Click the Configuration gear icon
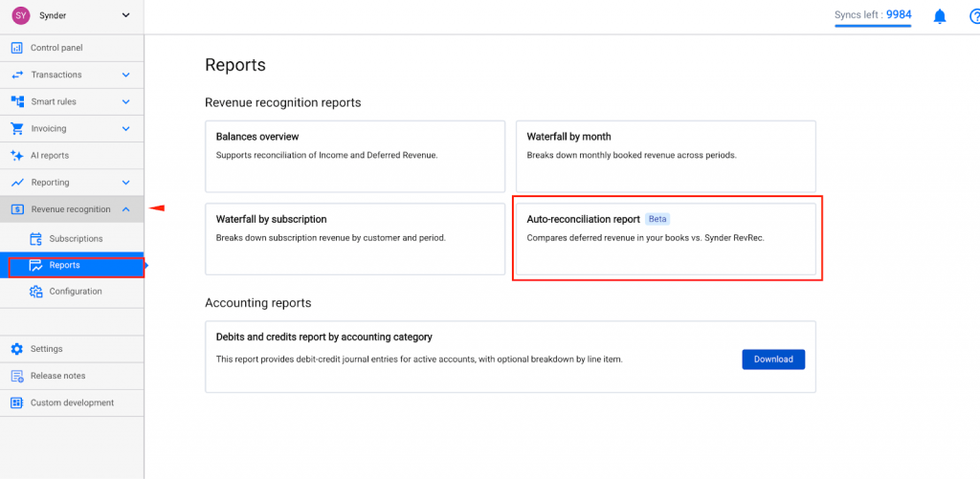 tap(35, 292)
